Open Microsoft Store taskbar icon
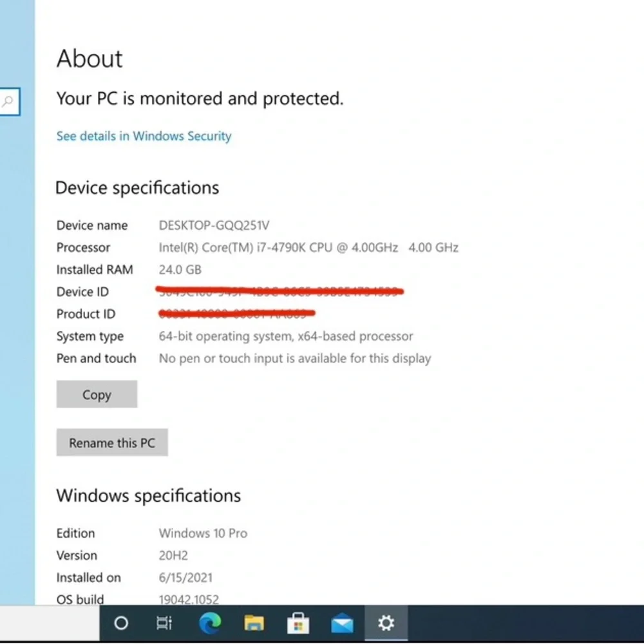 pyautogui.click(x=298, y=623)
